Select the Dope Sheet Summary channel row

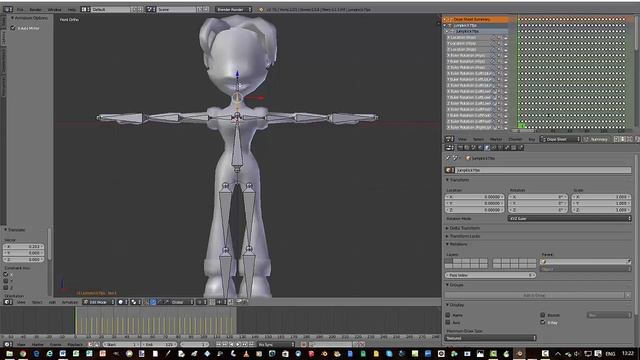pos(476,19)
